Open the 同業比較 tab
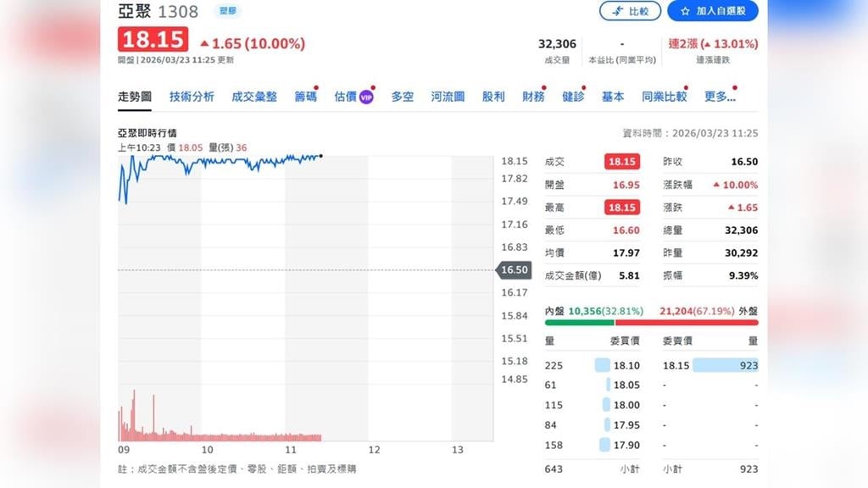 point(664,97)
